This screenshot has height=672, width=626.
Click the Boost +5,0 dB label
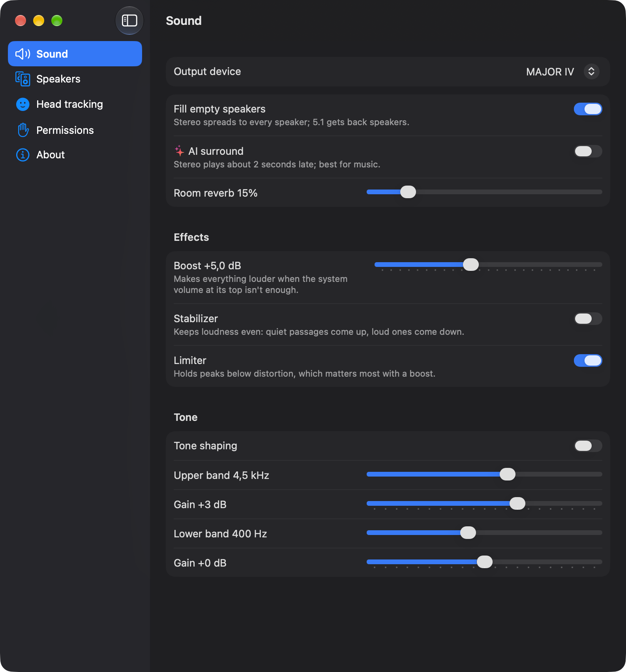point(207,266)
